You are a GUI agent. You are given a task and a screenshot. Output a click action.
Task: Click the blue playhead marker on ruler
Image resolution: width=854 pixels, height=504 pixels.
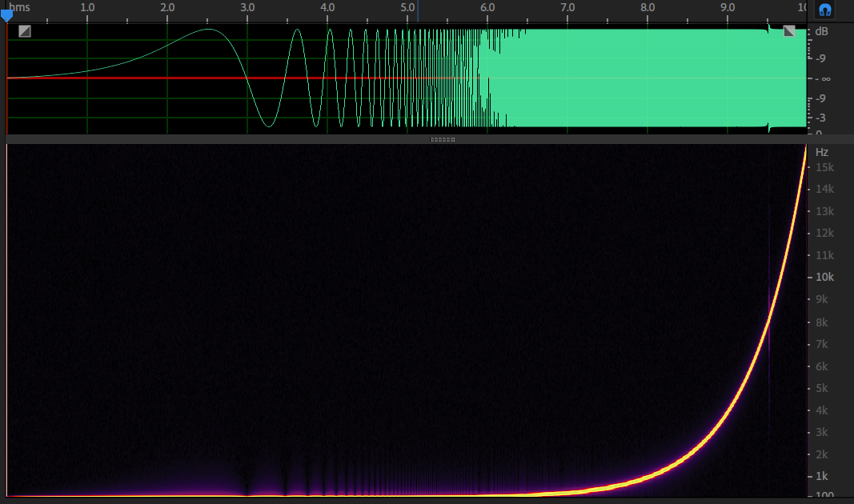(6, 14)
